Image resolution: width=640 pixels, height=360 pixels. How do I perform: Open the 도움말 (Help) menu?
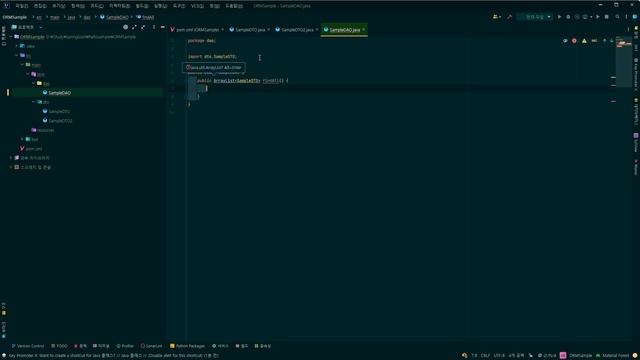click(234, 6)
